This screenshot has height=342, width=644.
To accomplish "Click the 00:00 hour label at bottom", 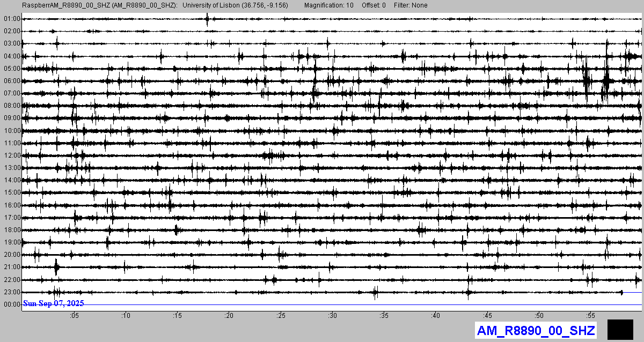I will (11, 304).
